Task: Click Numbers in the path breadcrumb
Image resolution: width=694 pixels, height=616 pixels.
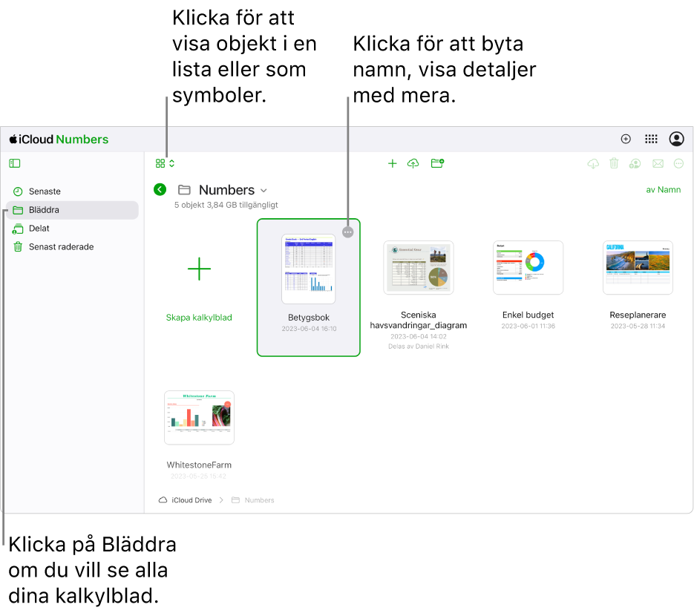Action: point(253,500)
